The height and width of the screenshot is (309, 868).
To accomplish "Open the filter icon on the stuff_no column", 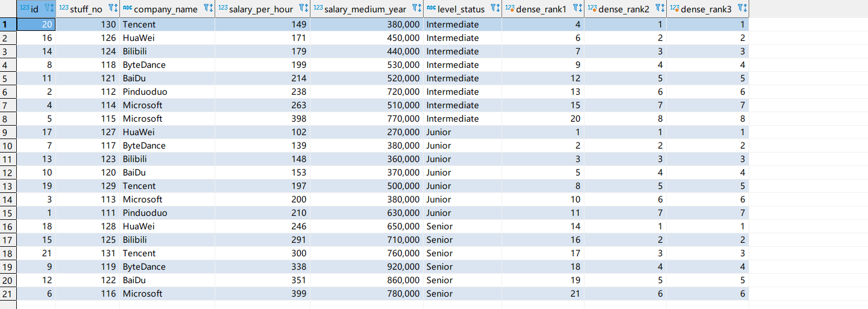I will [x=110, y=8].
